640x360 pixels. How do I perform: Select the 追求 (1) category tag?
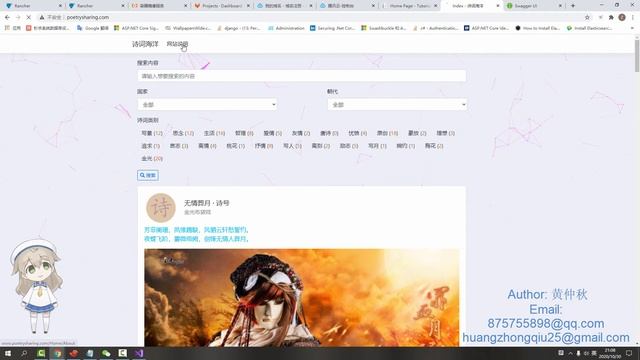(150, 146)
